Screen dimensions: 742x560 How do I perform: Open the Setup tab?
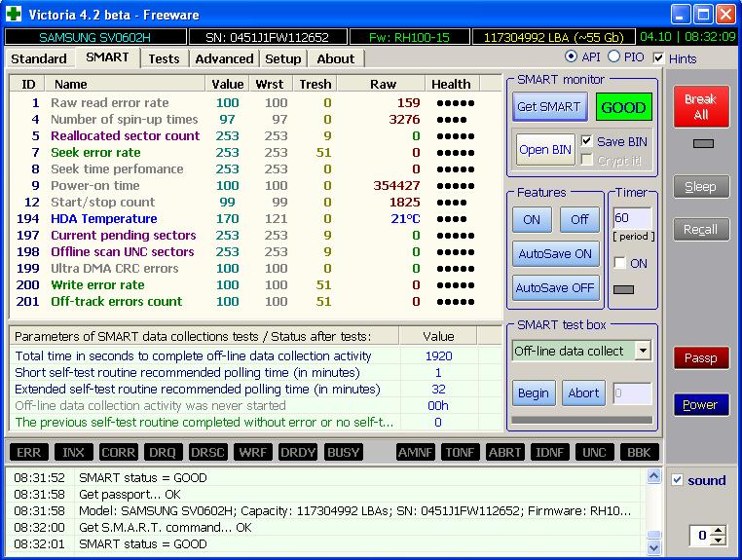(x=283, y=58)
